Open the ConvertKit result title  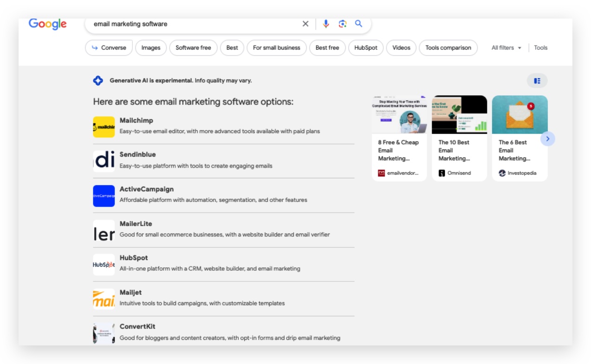pos(138,327)
